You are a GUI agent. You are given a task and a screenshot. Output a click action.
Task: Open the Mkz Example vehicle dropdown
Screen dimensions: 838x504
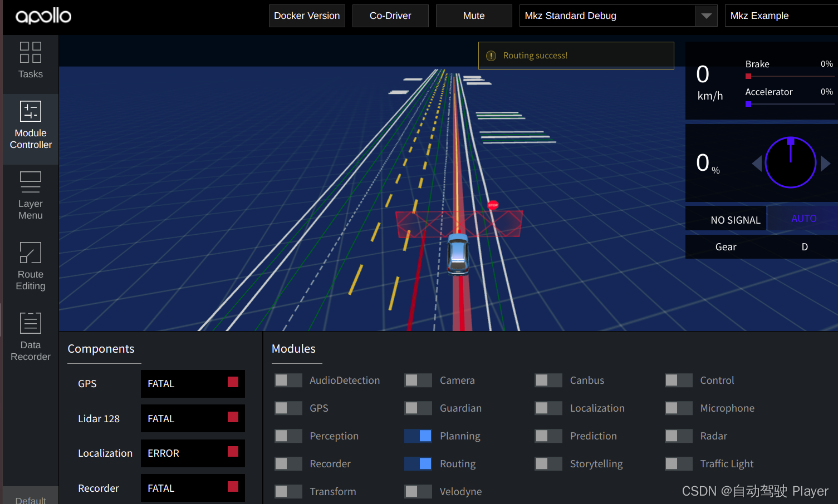click(x=780, y=16)
